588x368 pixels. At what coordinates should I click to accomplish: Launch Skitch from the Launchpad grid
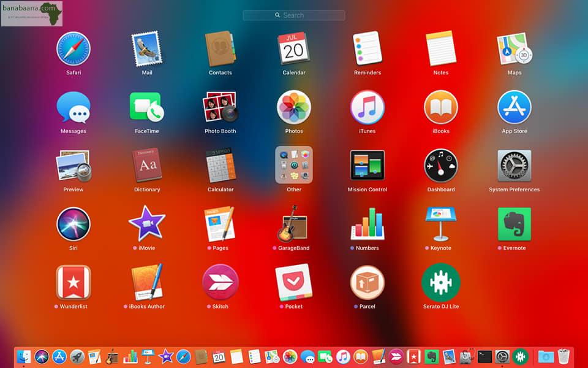click(220, 282)
